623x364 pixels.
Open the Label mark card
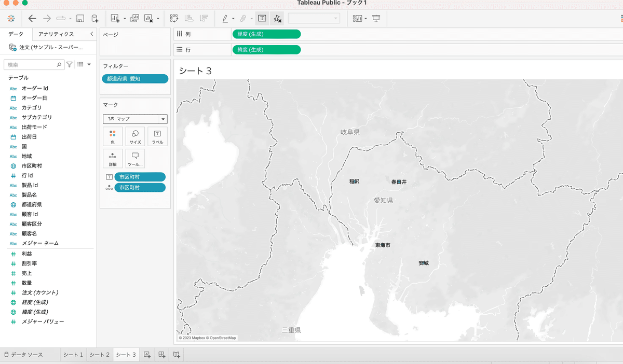tap(157, 137)
